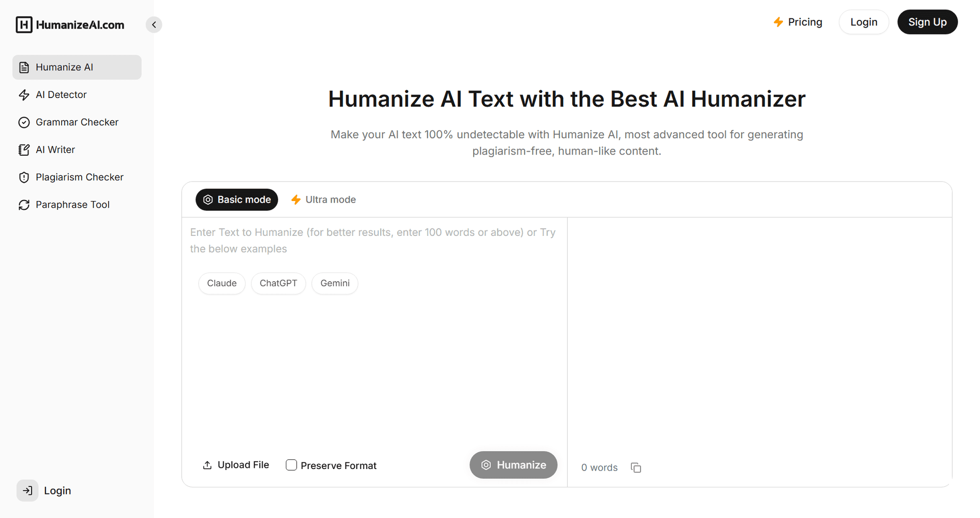Select the Paraphrase Tool
Screen dimensions: 980x518
tap(72, 204)
